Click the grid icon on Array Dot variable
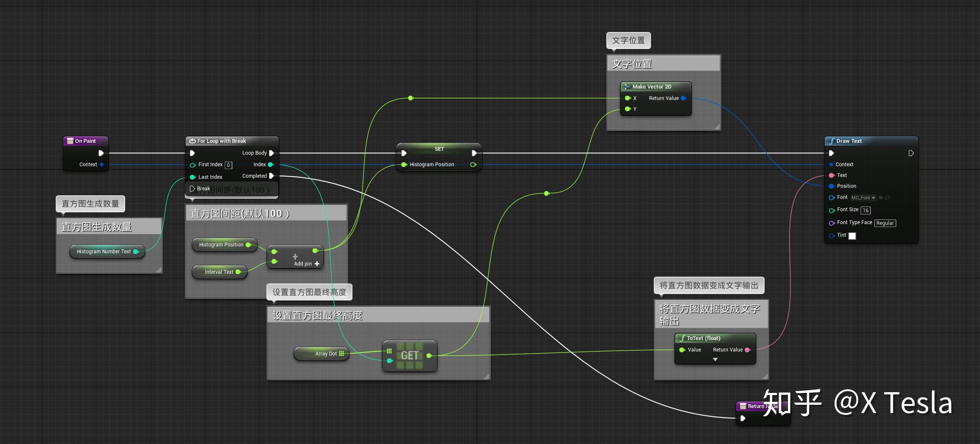The width and height of the screenshot is (980, 444). click(341, 353)
